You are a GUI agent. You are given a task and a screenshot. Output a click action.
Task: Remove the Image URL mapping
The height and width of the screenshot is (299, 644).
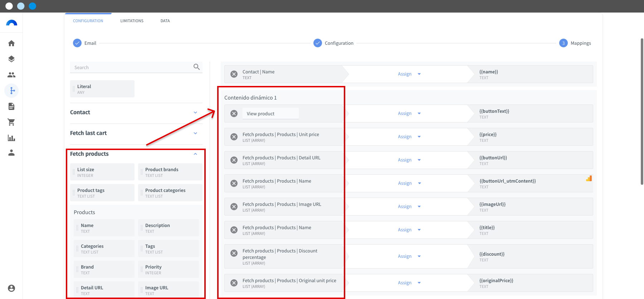click(234, 207)
